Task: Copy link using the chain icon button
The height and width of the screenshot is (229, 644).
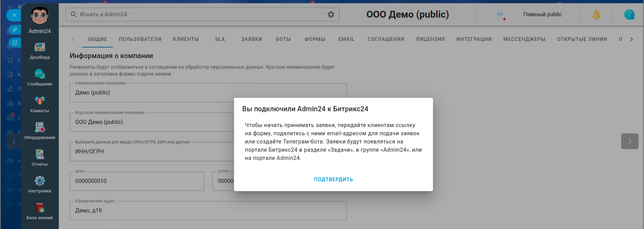Action: click(x=15, y=30)
